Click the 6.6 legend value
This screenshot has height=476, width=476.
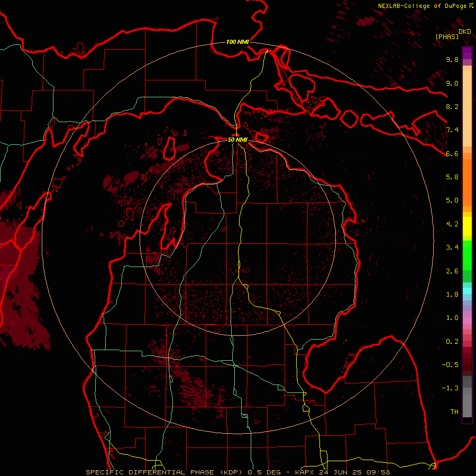pos(452,153)
